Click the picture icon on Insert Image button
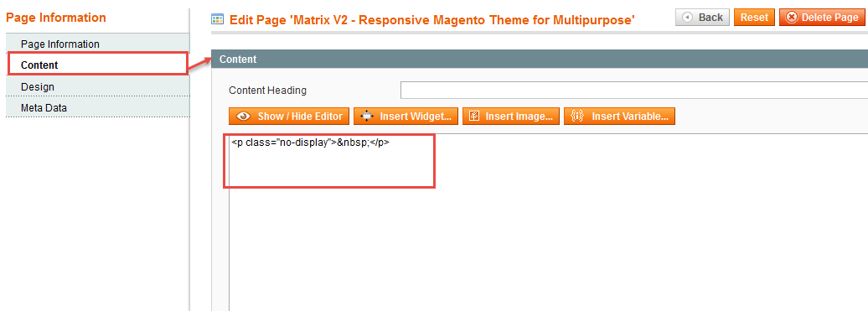The height and width of the screenshot is (311, 868). 474,117
